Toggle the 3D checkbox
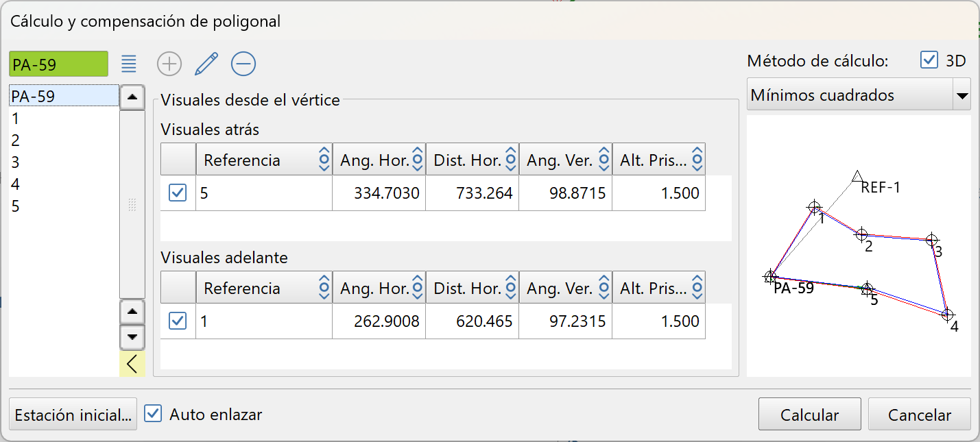The image size is (980, 442). [929, 60]
